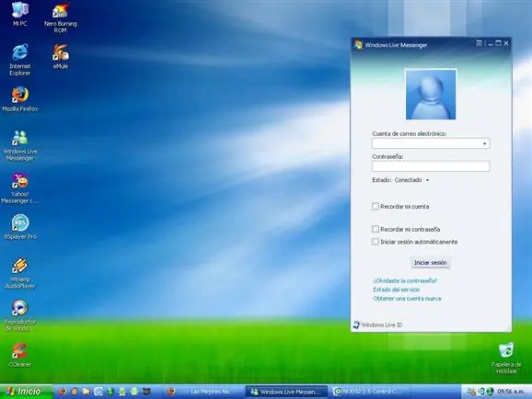Switch to Las Mejores No... taskbar window
Viewport: 532px width, 399px height.
(202, 392)
